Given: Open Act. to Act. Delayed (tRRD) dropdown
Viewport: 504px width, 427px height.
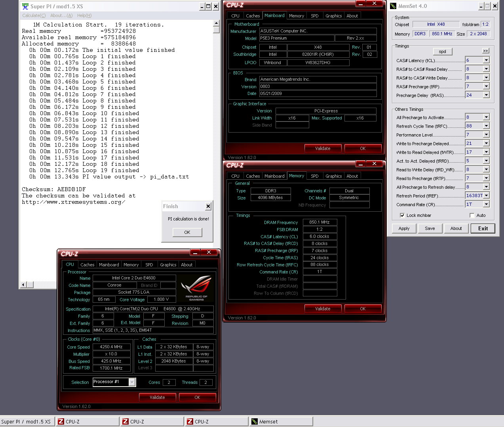Looking at the screenshot, I should 486,161.
